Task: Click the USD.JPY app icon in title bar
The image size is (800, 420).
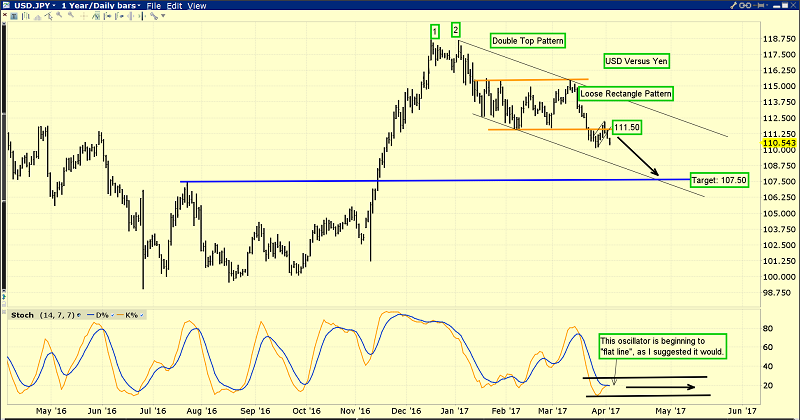Action: [5, 6]
